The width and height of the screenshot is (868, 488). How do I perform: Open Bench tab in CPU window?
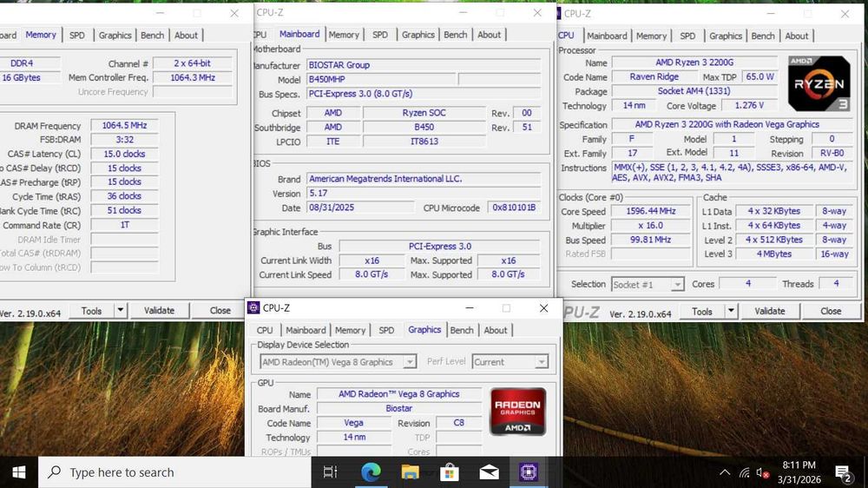coord(763,36)
